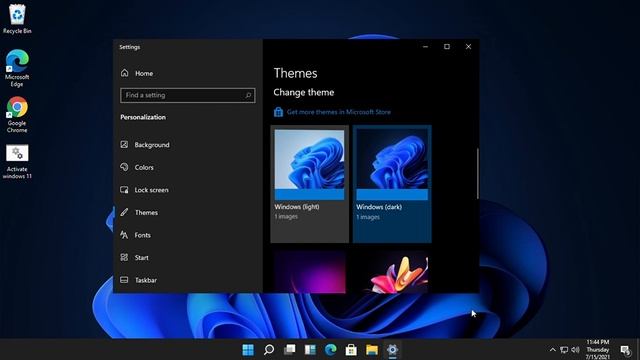Click the Start grid icon in sidebar
The width and height of the screenshot is (640, 360).
pos(124,257)
